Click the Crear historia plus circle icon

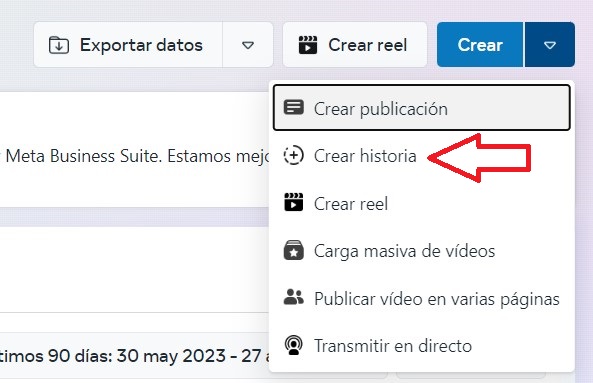pyautogui.click(x=293, y=155)
